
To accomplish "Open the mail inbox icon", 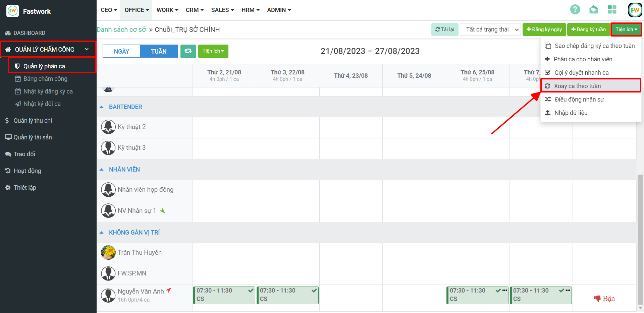I will pyautogui.click(x=593, y=9).
